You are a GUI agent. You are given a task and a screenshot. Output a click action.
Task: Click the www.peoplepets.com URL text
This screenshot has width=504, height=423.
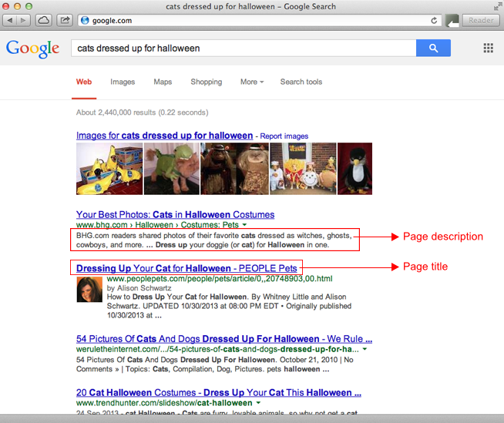point(220,279)
